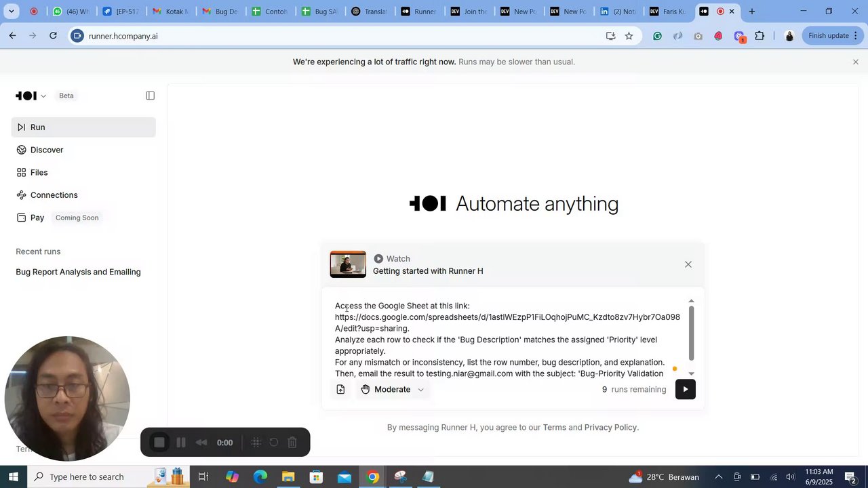
Task: Dismiss the traffic warning banner
Action: coord(856,62)
